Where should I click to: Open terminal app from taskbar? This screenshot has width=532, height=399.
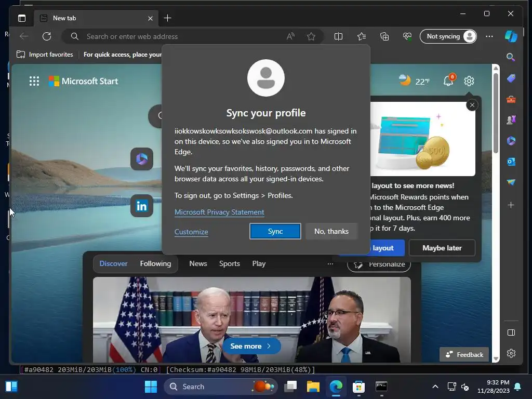[x=381, y=387]
